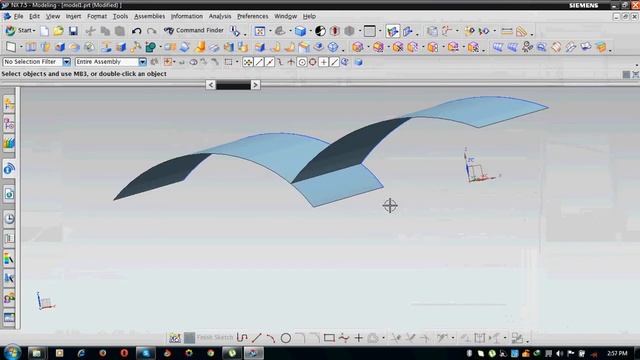Open the Format menu
Image resolution: width=640 pixels, height=360 pixels.
click(97, 16)
